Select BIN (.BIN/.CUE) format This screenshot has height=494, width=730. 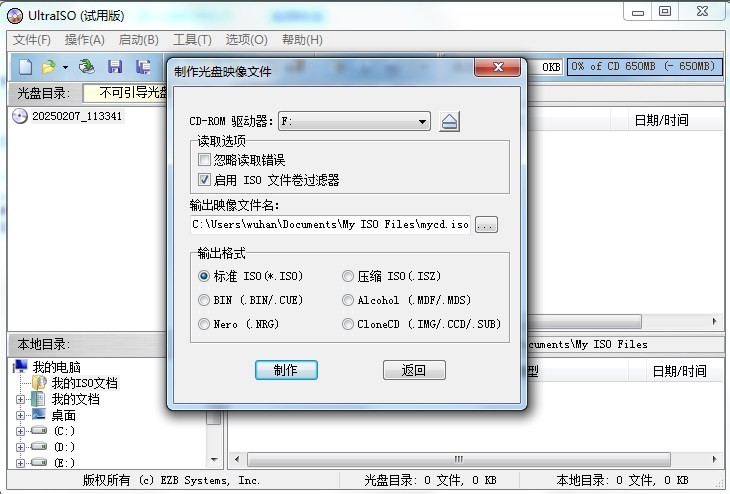(203, 300)
